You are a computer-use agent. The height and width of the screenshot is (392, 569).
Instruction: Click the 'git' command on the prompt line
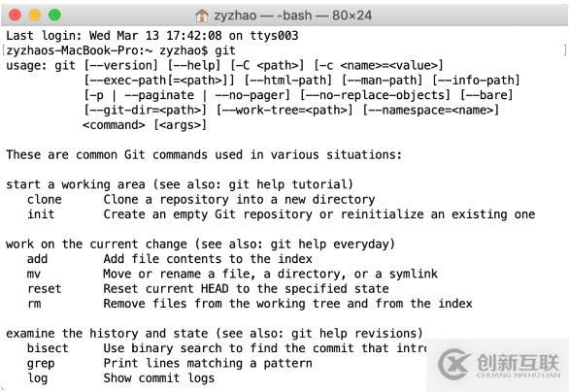[225, 50]
